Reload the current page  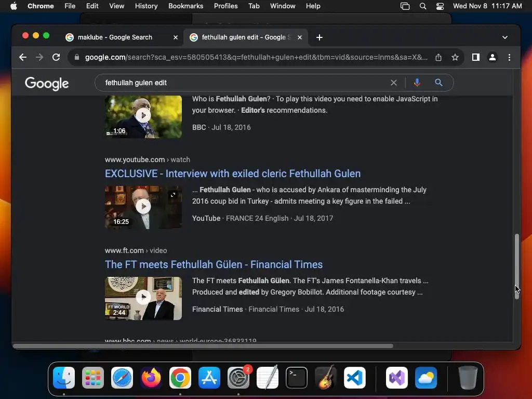click(56, 57)
